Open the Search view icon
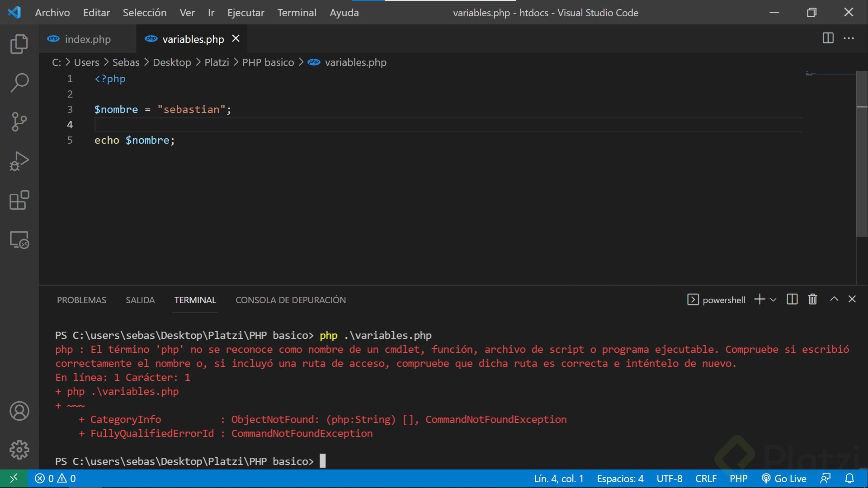 point(19,83)
